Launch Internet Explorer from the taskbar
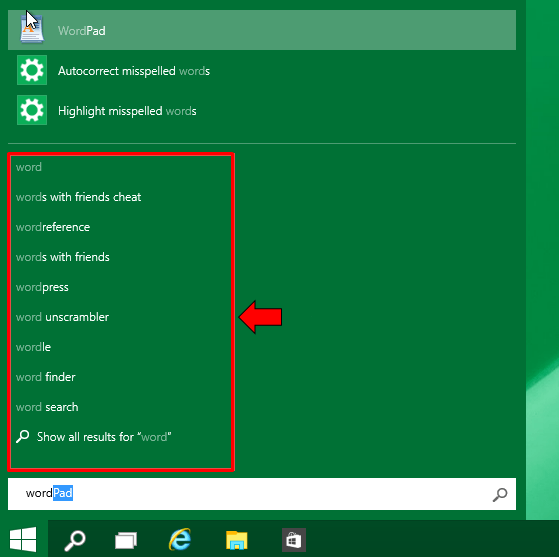This screenshot has width=559, height=558. 180,539
